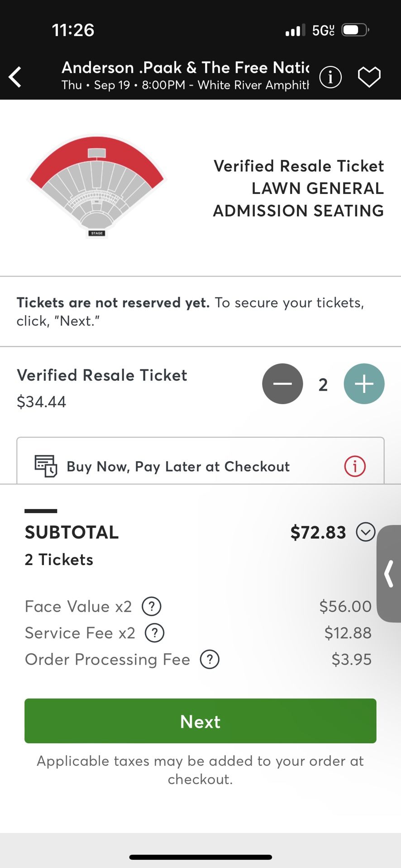Select the venue seating map thumbnail
Image resolution: width=401 pixels, height=868 pixels.
pos(97,185)
